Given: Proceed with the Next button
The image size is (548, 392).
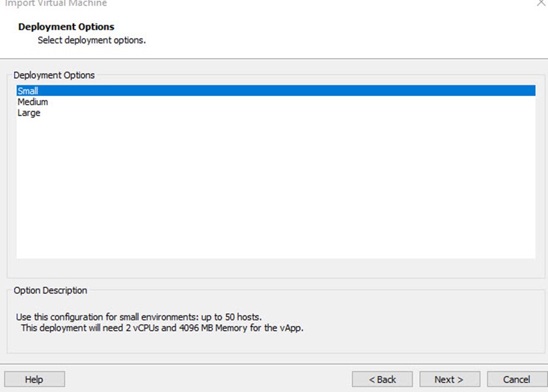Looking at the screenshot, I should point(449,379).
